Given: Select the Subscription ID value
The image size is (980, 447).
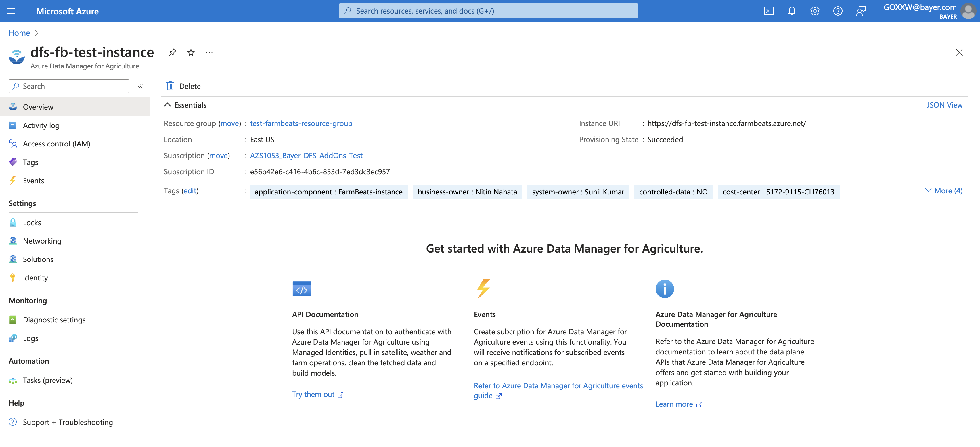Looking at the screenshot, I should (319, 171).
